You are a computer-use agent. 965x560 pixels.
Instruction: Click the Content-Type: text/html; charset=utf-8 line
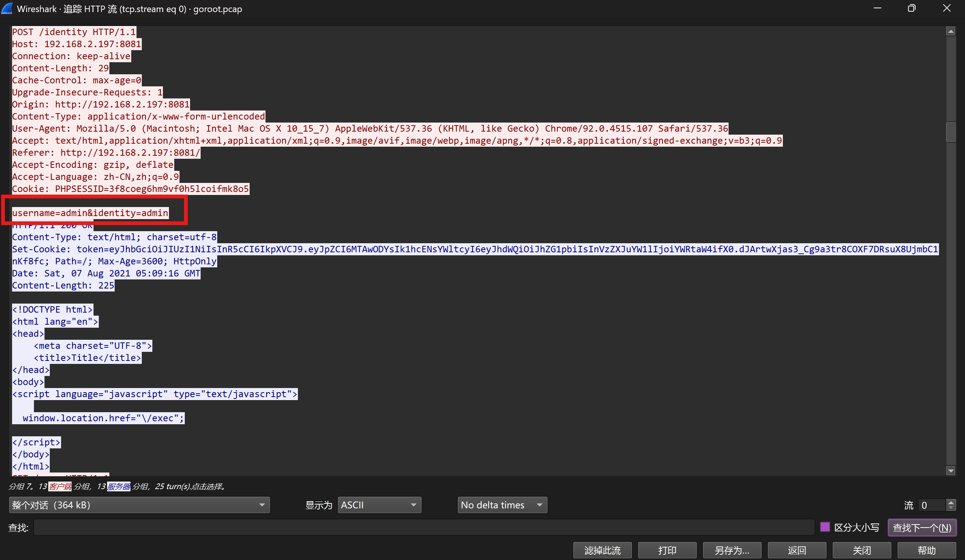115,237
